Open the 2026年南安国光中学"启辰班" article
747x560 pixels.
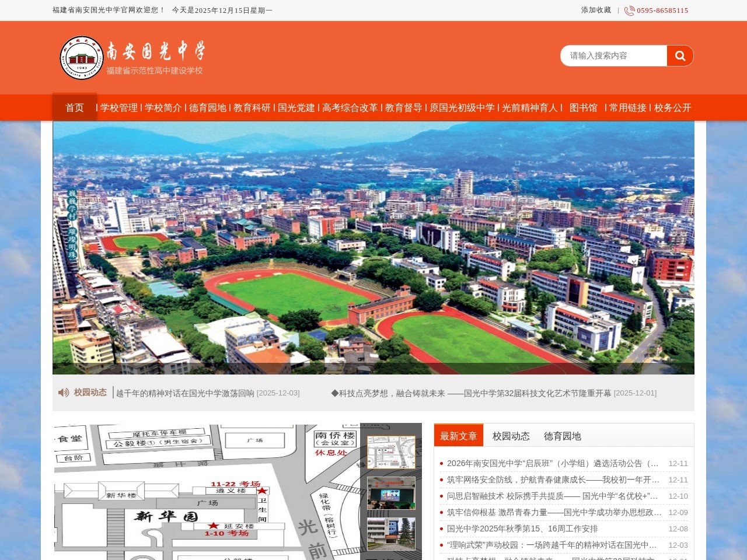[553, 463]
